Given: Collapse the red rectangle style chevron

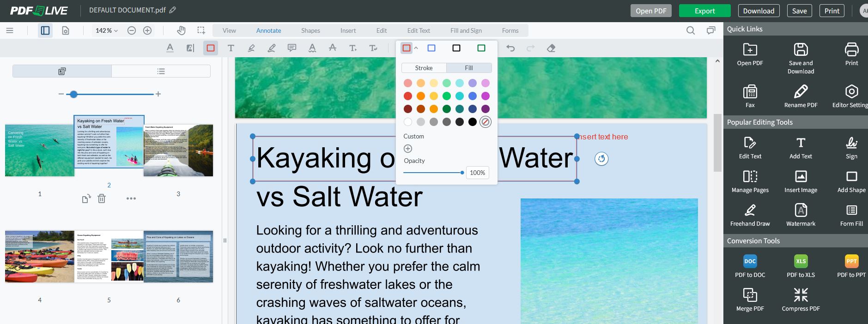Looking at the screenshot, I should (x=416, y=48).
